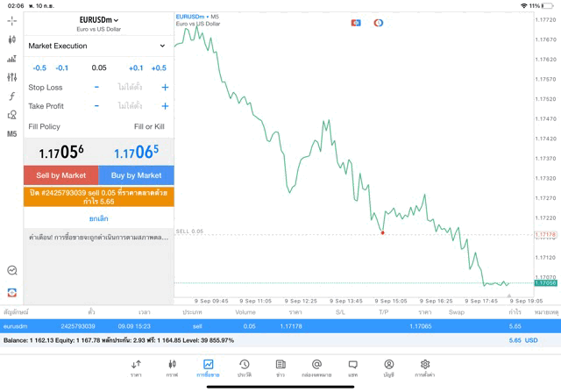Open candlestick chart type settings
Screen dimensions: 561x392
click(12, 39)
